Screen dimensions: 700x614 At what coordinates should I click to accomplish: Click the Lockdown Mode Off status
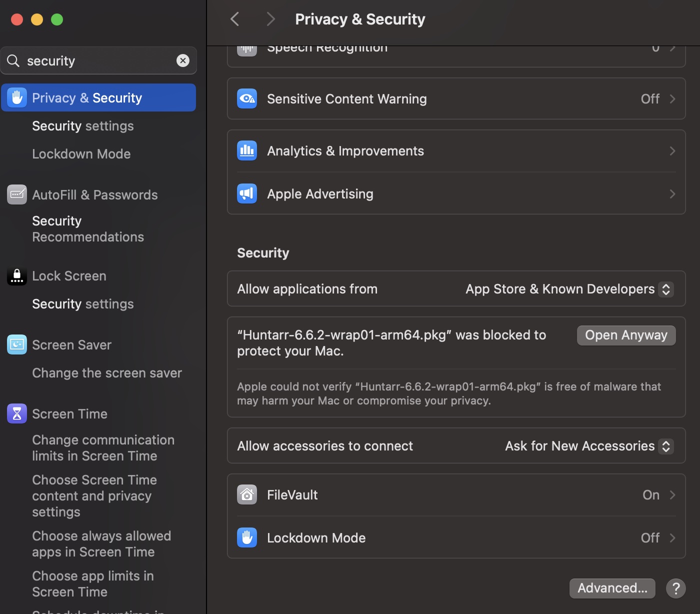pos(650,538)
